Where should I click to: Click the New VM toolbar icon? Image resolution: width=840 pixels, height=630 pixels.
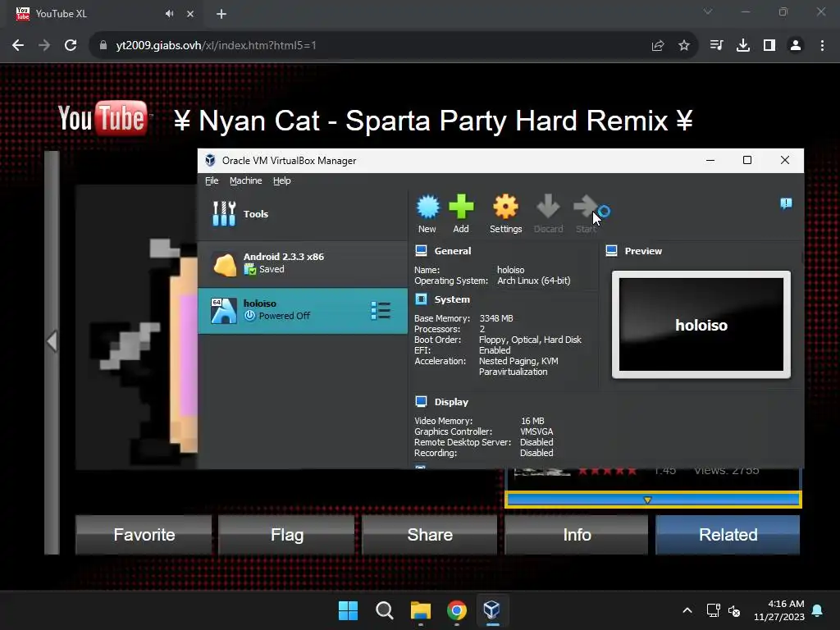click(427, 214)
